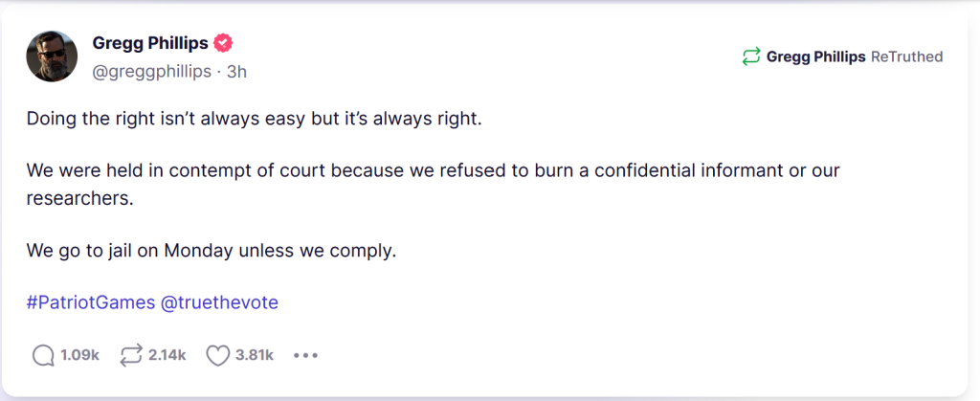Click the green ReTruthed arrows icon
The height and width of the screenshot is (401, 980).
(x=751, y=56)
